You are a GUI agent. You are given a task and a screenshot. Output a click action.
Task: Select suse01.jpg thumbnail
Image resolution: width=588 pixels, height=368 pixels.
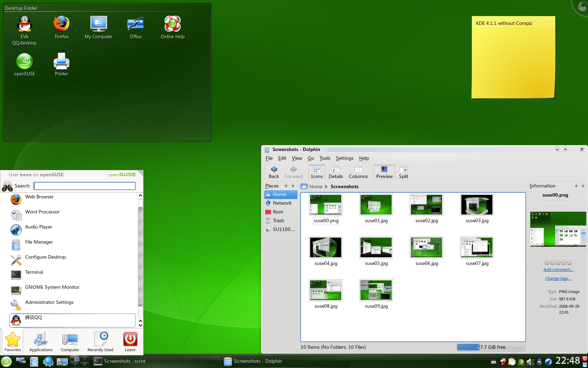[376, 205]
